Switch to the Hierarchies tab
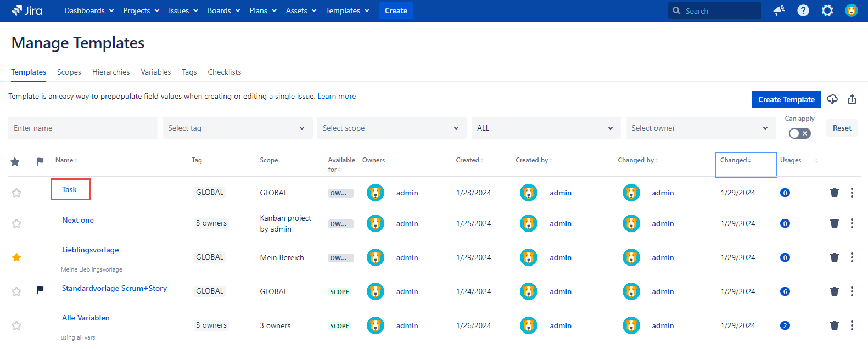Screen dimensions: 868x349 tap(111, 72)
